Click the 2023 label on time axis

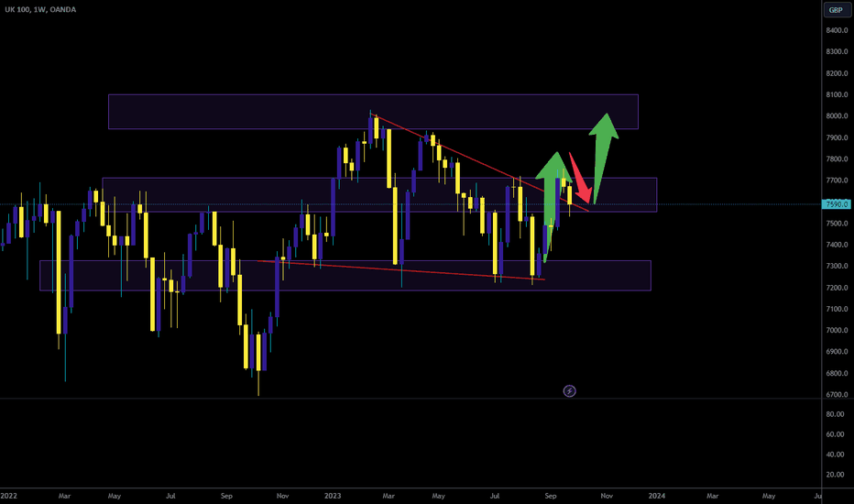(333, 496)
